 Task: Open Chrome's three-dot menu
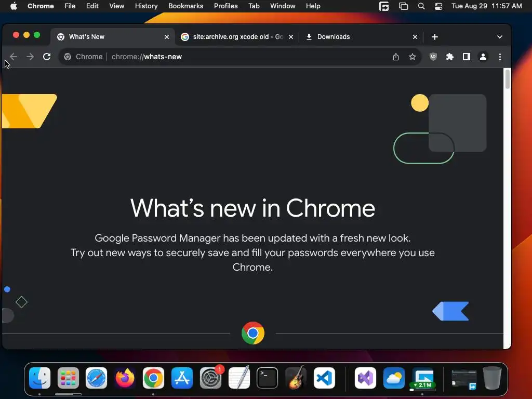(x=500, y=57)
